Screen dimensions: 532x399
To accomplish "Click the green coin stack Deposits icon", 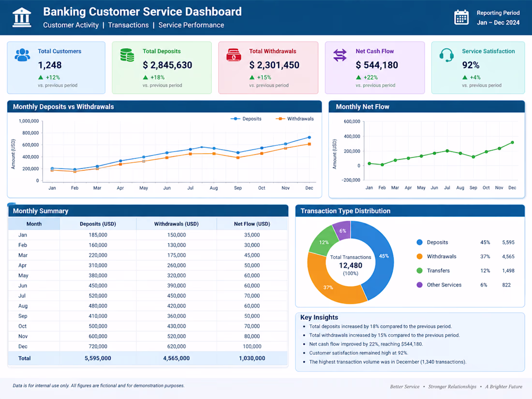I will (127, 55).
